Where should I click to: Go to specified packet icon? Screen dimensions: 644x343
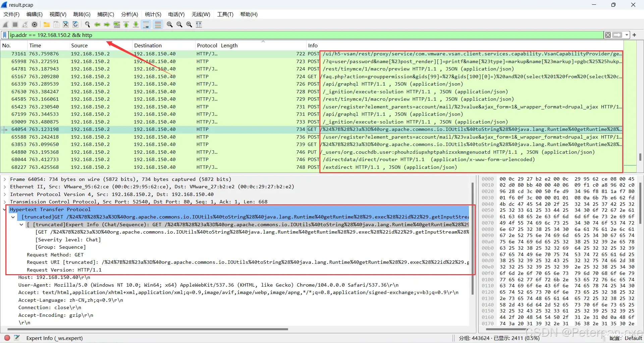tap(117, 24)
